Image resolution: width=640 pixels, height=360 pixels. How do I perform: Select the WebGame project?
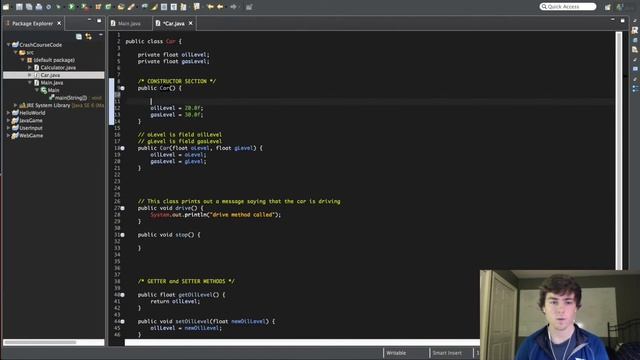click(x=31, y=135)
